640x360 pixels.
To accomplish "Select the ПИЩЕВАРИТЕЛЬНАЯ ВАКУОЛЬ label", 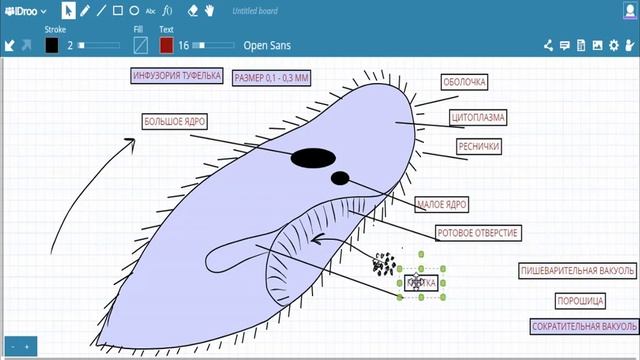I will [578, 271].
